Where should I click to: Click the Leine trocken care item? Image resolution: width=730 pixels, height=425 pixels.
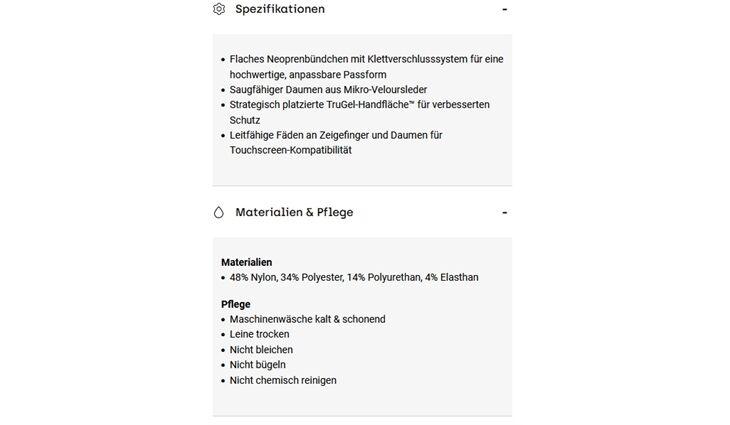pyautogui.click(x=259, y=334)
